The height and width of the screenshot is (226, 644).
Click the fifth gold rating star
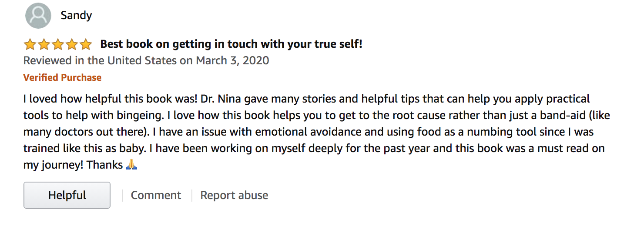pyautogui.click(x=86, y=44)
